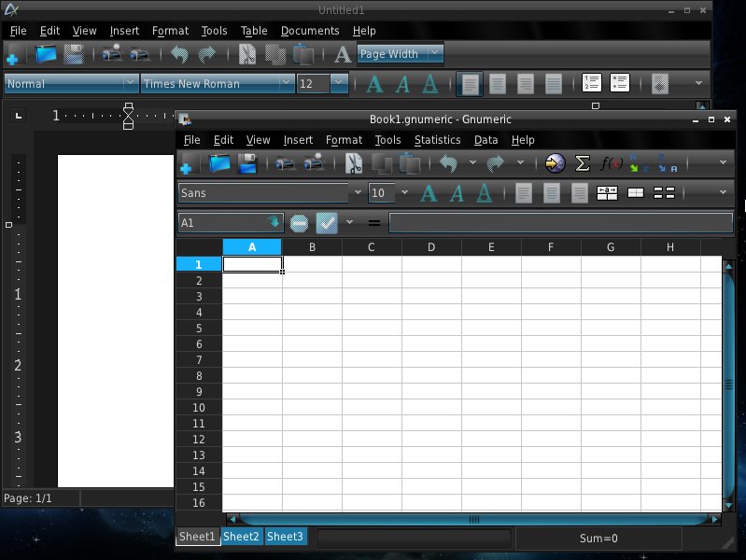The image size is (746, 560).
Task: Click the Sort Ascending icon in Gnumeric
Action: [639, 163]
